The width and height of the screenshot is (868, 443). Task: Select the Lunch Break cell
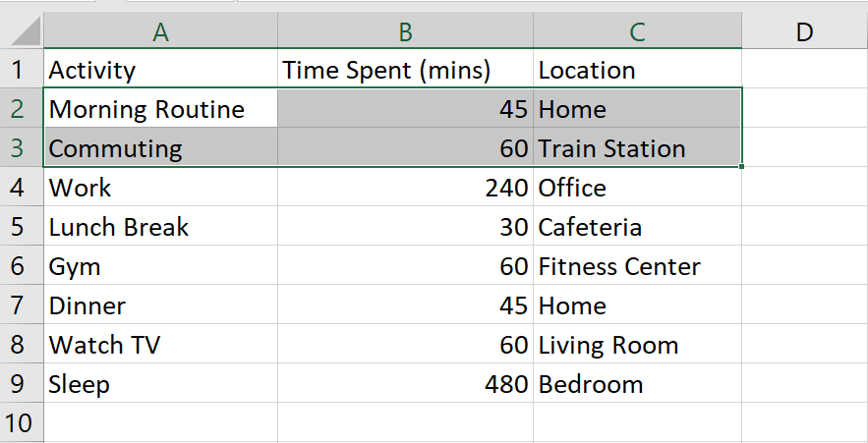160,226
